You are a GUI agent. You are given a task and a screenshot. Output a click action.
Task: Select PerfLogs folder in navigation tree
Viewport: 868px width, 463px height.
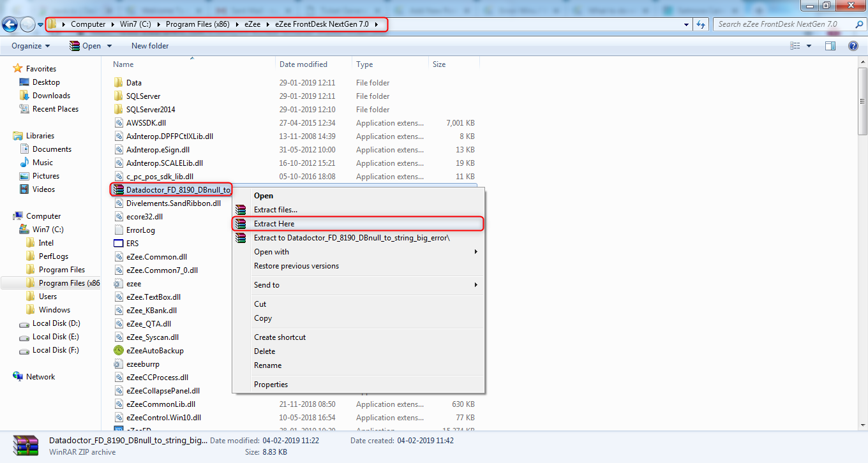point(54,256)
